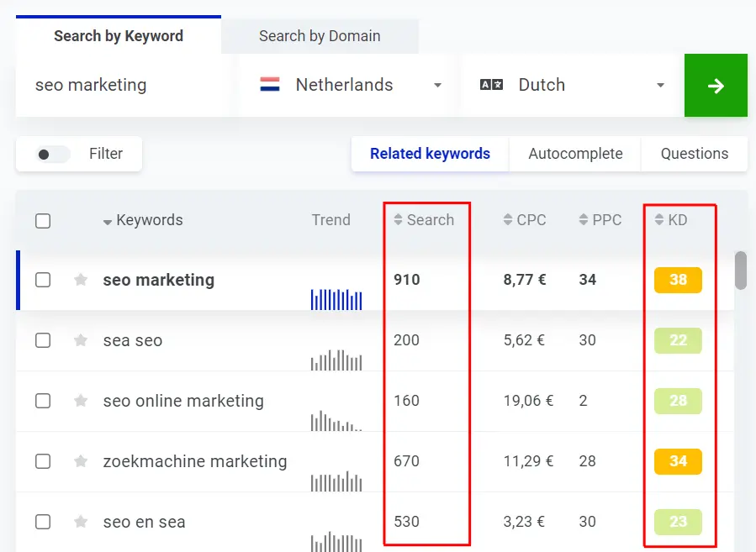Sort by CPC column arrows

pos(508,220)
